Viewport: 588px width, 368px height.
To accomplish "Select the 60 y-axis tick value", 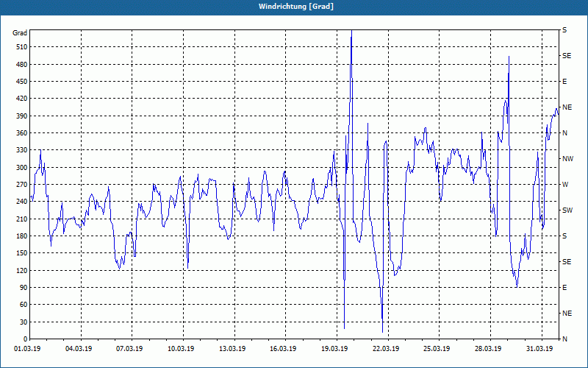I will pos(24,305).
